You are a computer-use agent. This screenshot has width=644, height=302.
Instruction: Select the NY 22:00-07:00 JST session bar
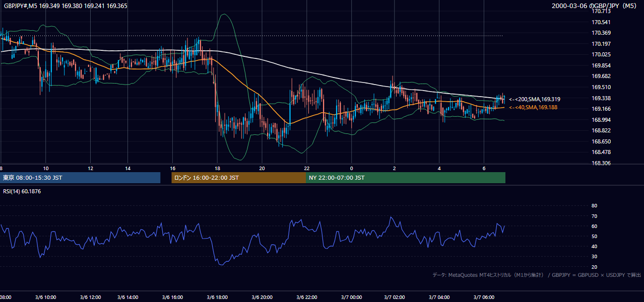pyautogui.click(x=406, y=178)
